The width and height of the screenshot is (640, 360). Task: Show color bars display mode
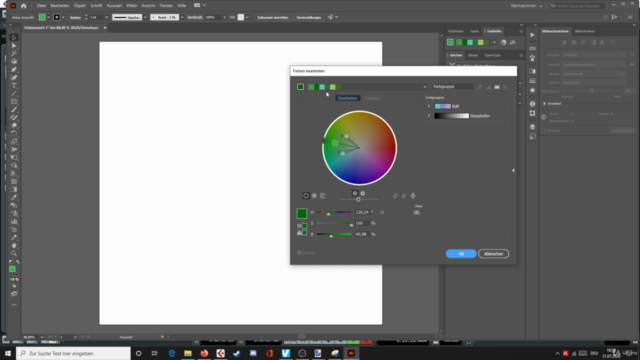[x=323, y=196]
